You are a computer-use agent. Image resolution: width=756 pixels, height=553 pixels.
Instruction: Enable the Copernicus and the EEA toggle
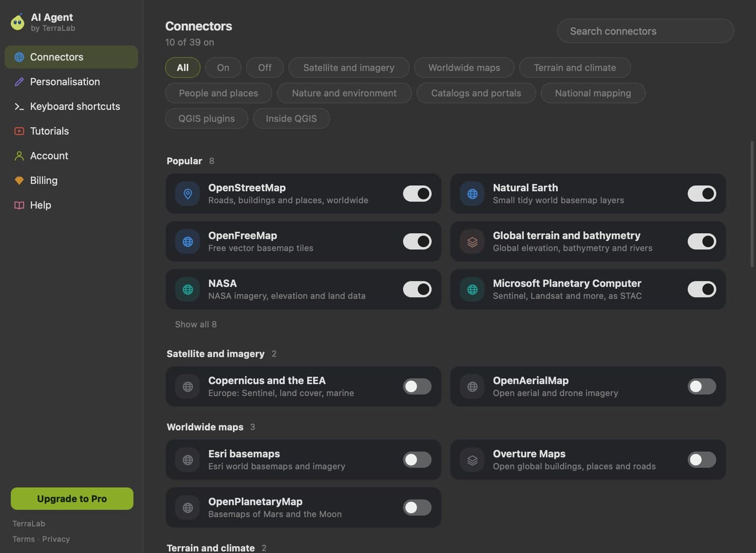coord(417,387)
